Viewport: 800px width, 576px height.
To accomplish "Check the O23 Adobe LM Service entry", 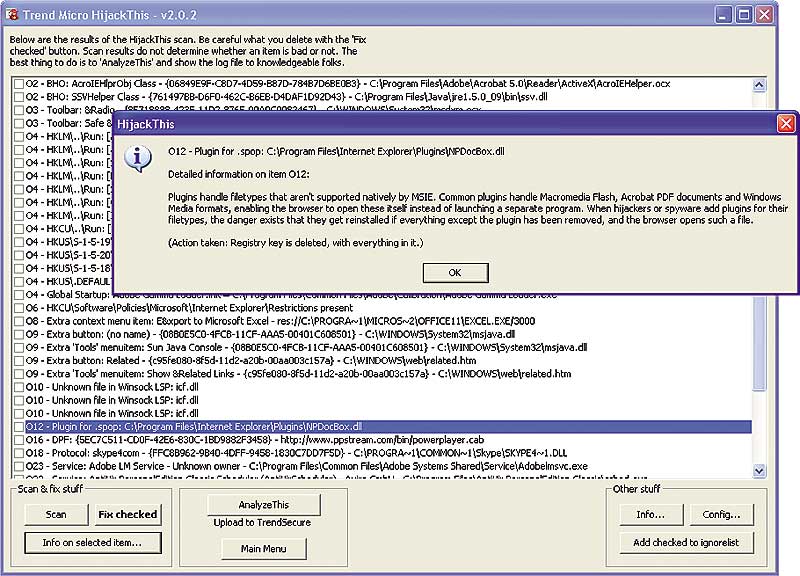I will pos(19,467).
